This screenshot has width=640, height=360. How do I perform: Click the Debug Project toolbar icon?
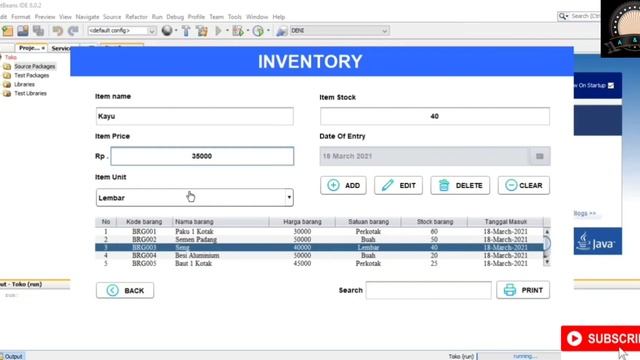(x=238, y=31)
